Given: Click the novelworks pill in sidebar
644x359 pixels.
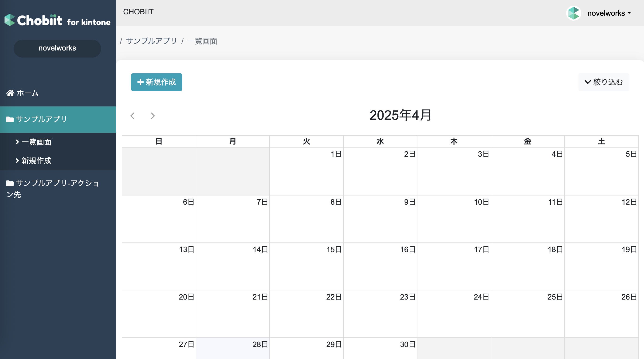Looking at the screenshot, I should click(x=57, y=48).
